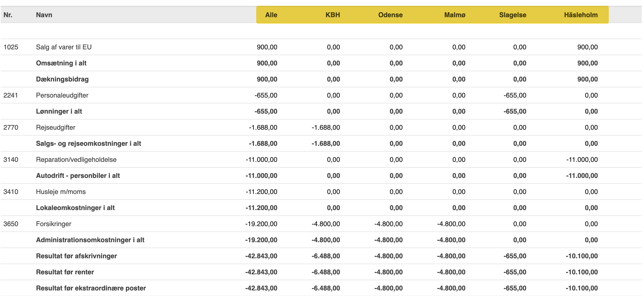Viewport: 644px width, 296px height.
Task: Click account number 3650
Action: click(x=11, y=224)
